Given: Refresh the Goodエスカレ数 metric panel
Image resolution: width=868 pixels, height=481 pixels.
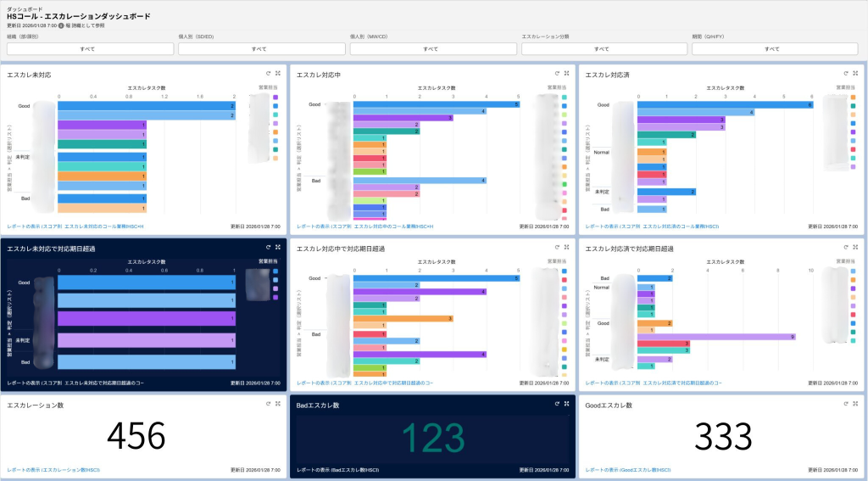Looking at the screenshot, I should [845, 404].
